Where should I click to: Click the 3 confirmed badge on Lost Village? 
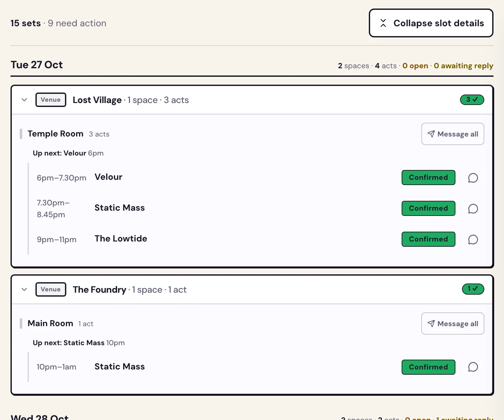[x=472, y=99]
